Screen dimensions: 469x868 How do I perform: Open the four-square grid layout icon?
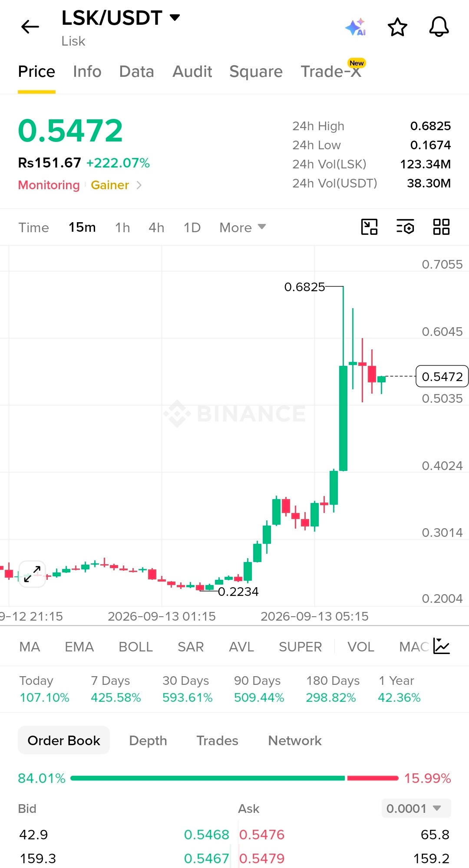point(441,227)
